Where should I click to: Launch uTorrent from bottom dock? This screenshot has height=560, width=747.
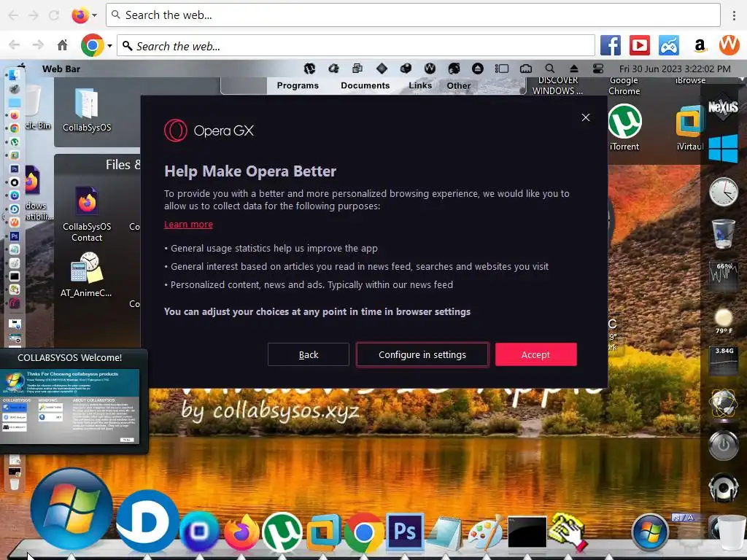tap(282, 532)
